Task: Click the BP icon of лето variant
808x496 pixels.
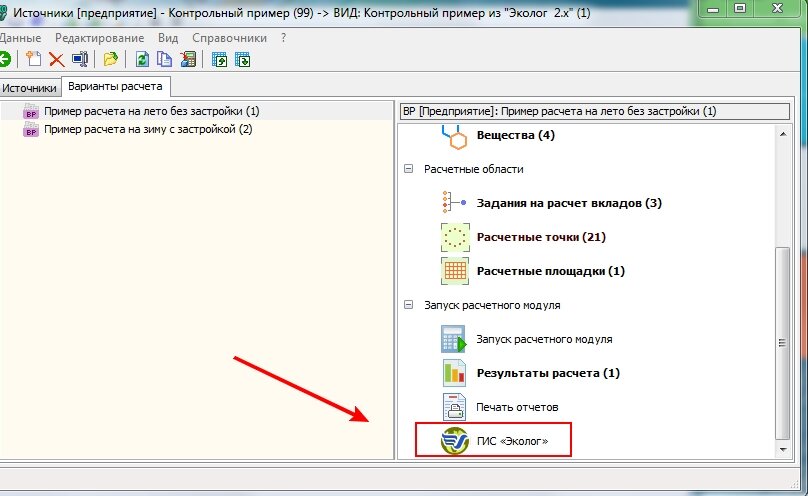Action: (31, 111)
